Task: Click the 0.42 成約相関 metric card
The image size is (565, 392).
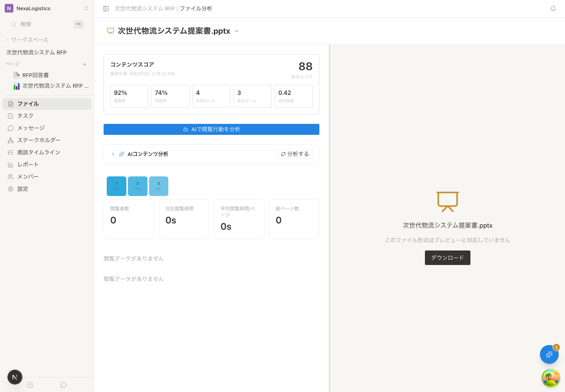Action: (x=293, y=96)
